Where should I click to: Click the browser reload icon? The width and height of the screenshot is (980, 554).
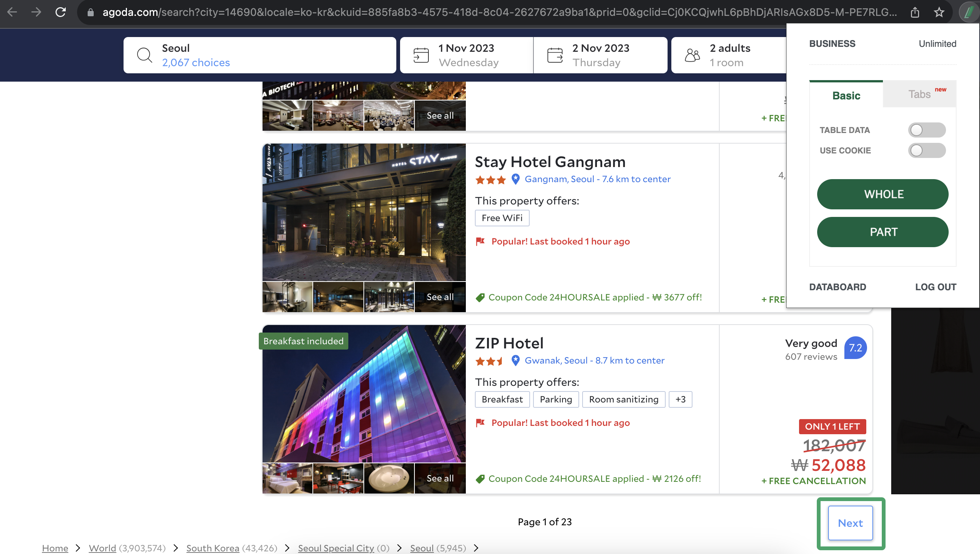click(x=60, y=12)
